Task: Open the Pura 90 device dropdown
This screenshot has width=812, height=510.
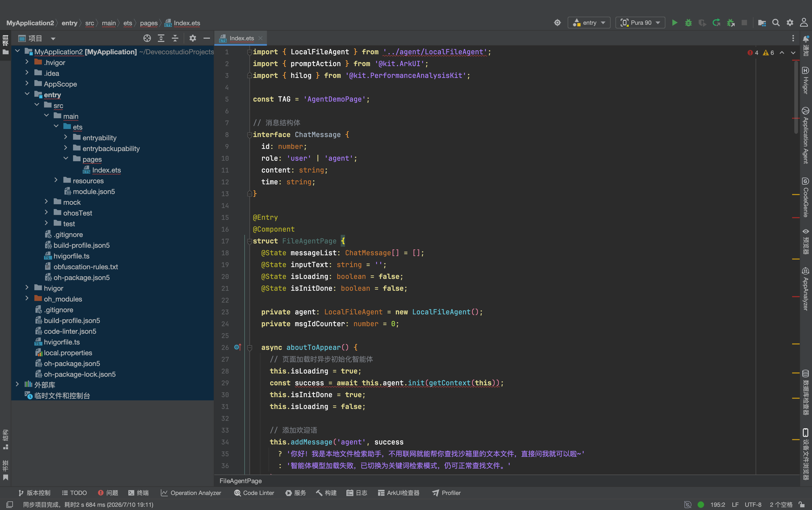Action: [640, 23]
